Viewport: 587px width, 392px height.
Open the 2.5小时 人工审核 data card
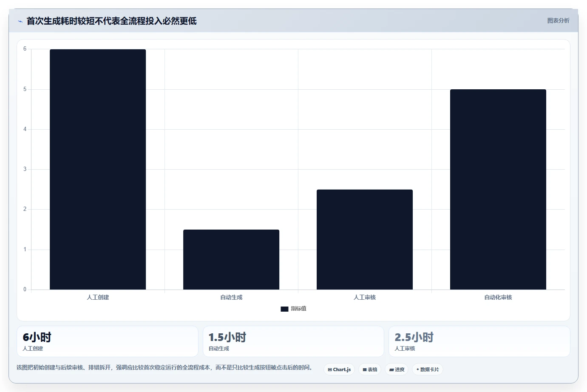pos(479,341)
